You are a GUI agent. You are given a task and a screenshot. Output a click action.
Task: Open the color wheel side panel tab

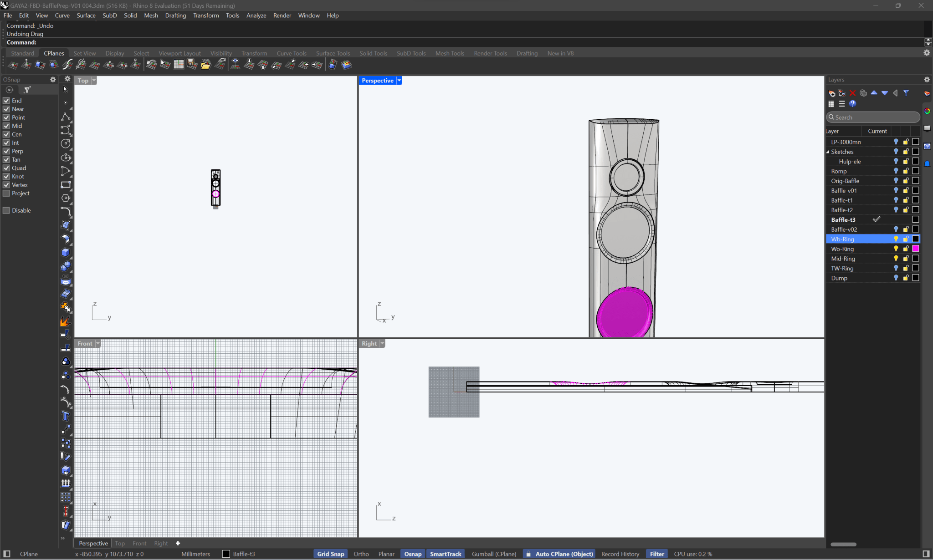(927, 111)
